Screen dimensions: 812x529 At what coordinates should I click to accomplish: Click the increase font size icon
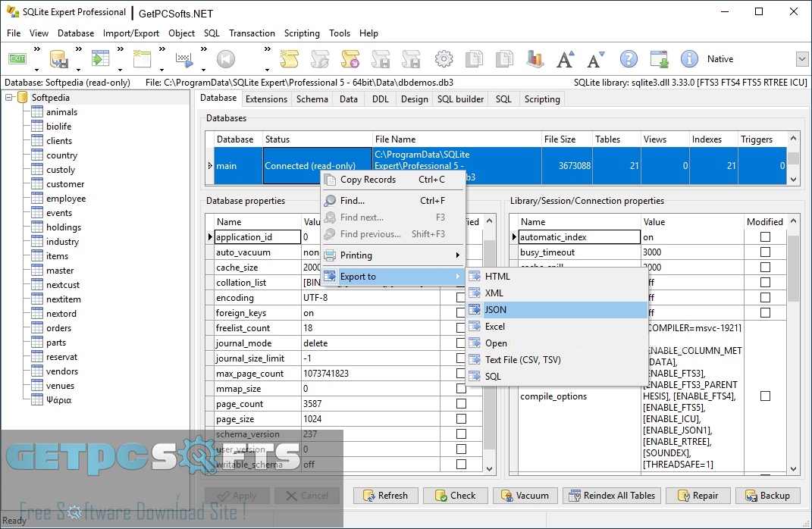coord(565,59)
